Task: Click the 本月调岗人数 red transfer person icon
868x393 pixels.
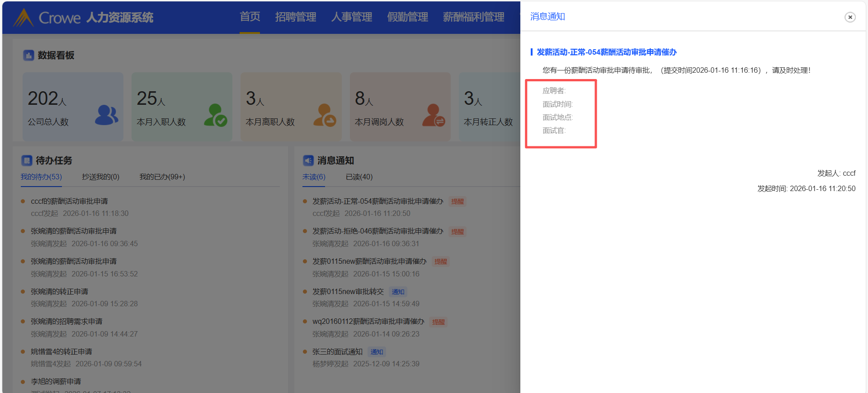Action: pos(434,115)
